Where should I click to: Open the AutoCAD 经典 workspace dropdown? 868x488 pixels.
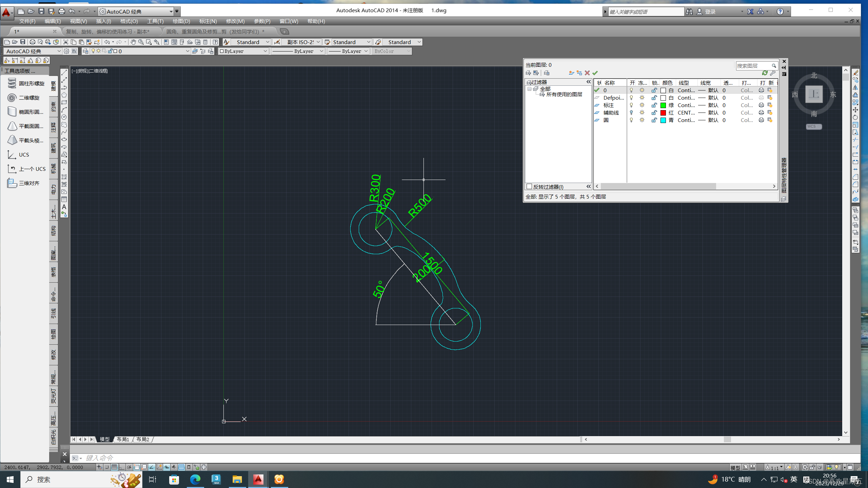point(59,51)
